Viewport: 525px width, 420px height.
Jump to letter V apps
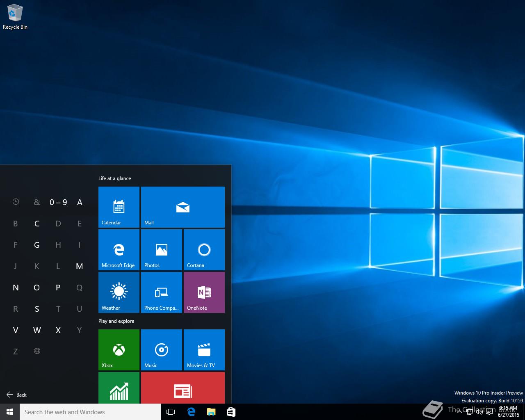[x=16, y=330]
